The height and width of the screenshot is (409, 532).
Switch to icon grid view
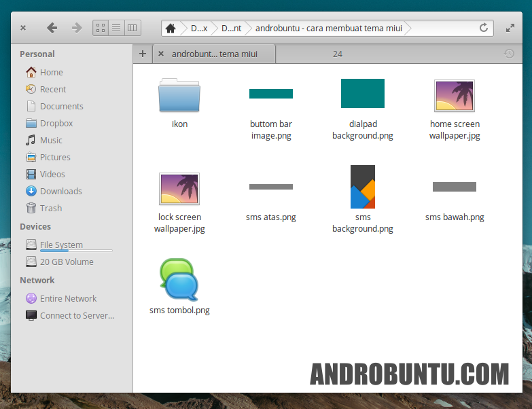pyautogui.click(x=101, y=28)
